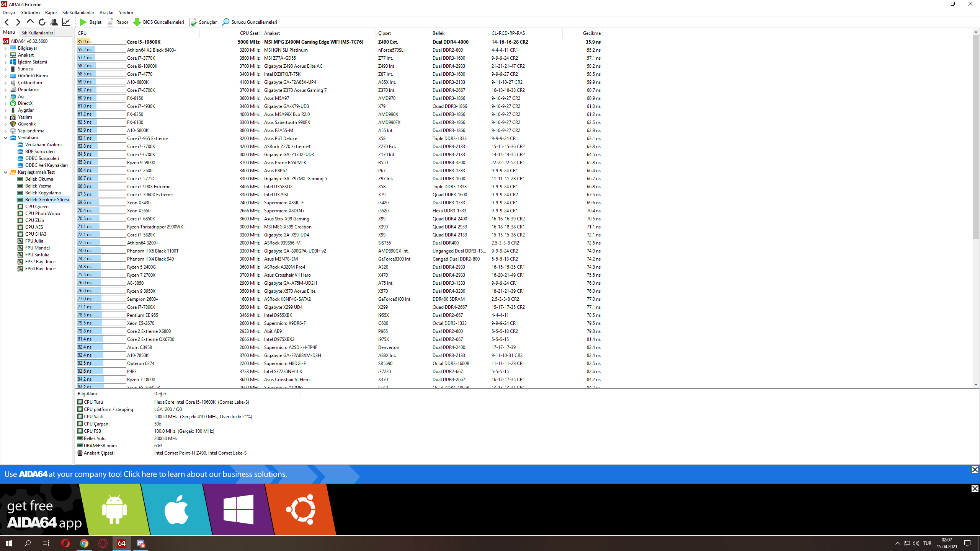The height and width of the screenshot is (551, 980).
Task: Sort by CL-RCD-RP-RAS column header
Action: click(x=526, y=33)
